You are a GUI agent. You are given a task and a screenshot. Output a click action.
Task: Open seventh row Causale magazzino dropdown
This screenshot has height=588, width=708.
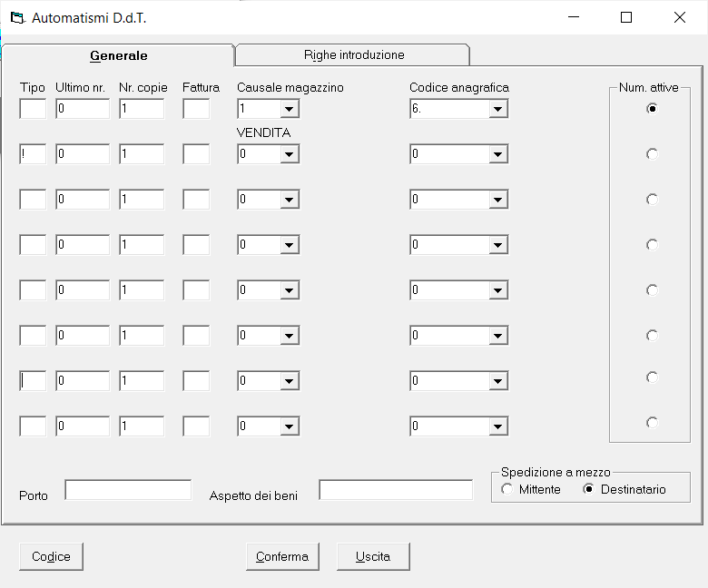(289, 381)
